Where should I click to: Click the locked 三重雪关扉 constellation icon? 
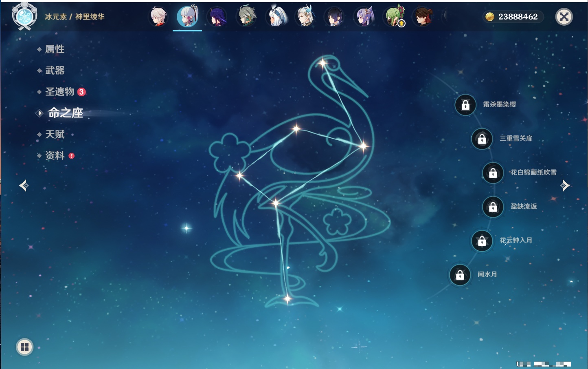click(482, 139)
